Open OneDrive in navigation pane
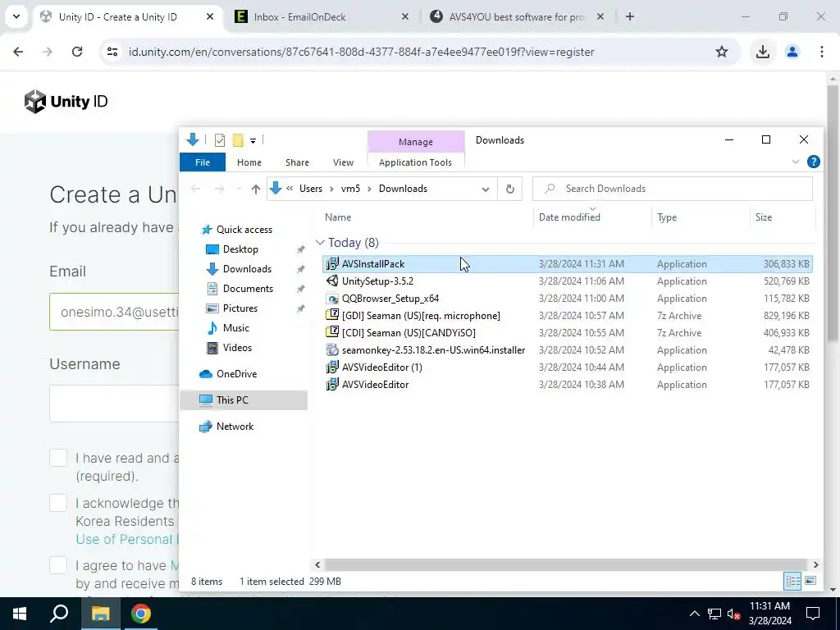840x630 pixels. coord(236,374)
